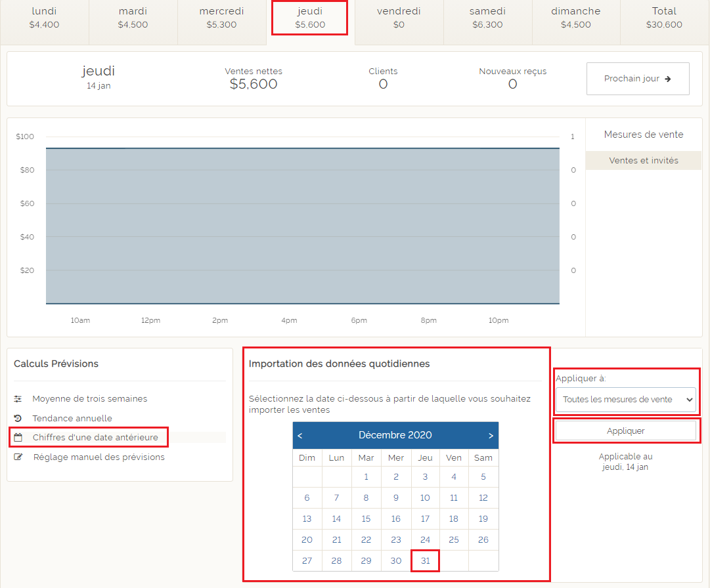Select the vendredi day tab
The height and width of the screenshot is (588, 710).
[x=399, y=18]
